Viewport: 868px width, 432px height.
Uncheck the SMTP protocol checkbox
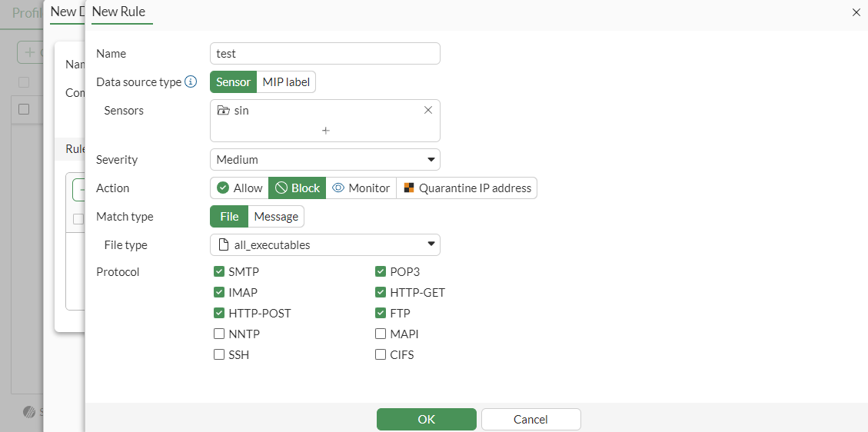pos(219,271)
